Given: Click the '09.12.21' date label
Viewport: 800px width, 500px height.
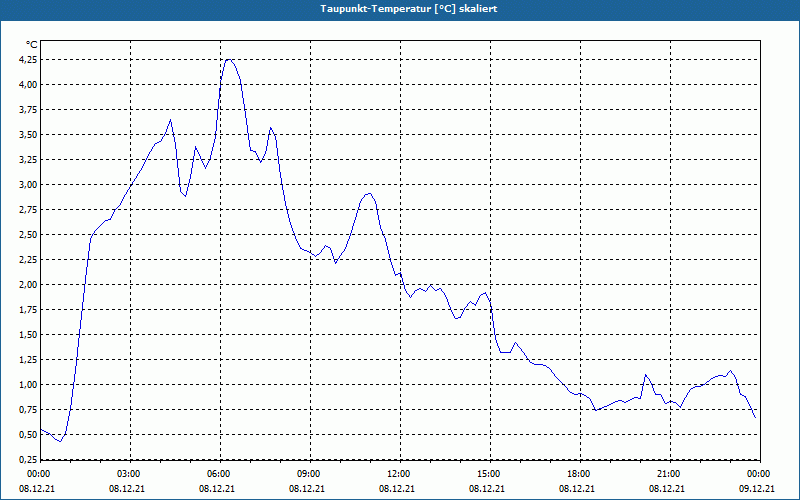Looking at the screenshot, I should 757,489.
